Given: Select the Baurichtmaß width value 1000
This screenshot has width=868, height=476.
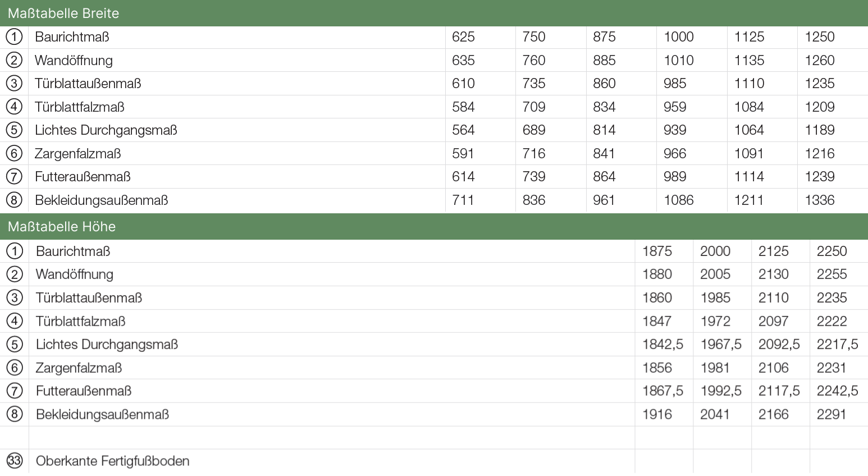Looking at the screenshot, I should [x=679, y=37].
